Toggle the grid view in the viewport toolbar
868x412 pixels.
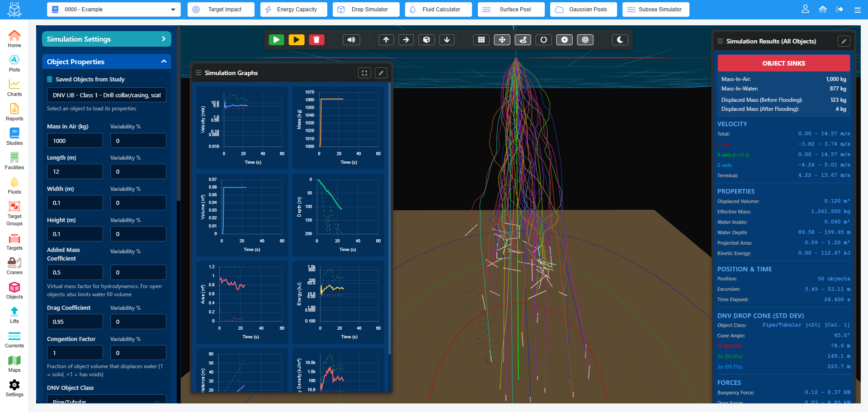(481, 40)
